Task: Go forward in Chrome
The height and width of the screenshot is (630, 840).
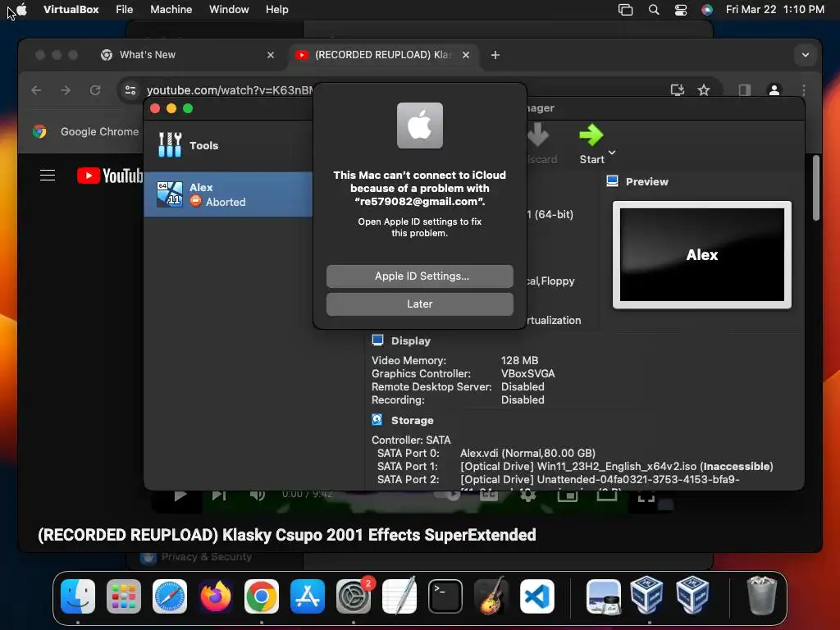Action: pyautogui.click(x=66, y=90)
